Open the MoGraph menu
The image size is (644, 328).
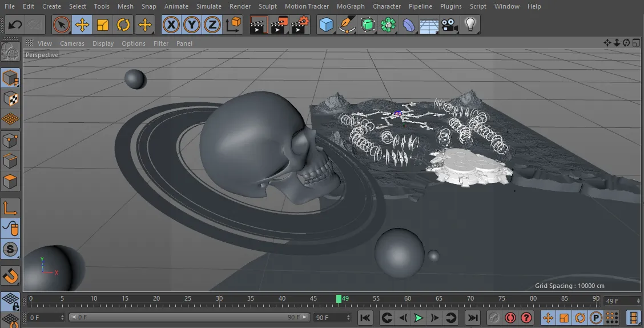tap(351, 6)
